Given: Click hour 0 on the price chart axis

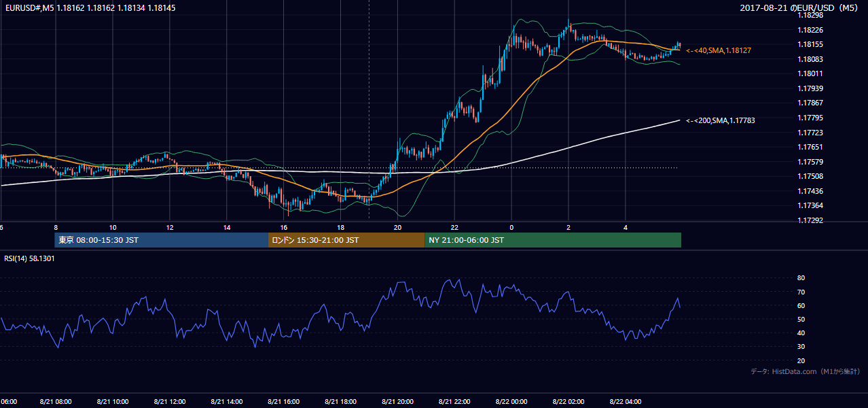Looking at the screenshot, I should [511, 227].
